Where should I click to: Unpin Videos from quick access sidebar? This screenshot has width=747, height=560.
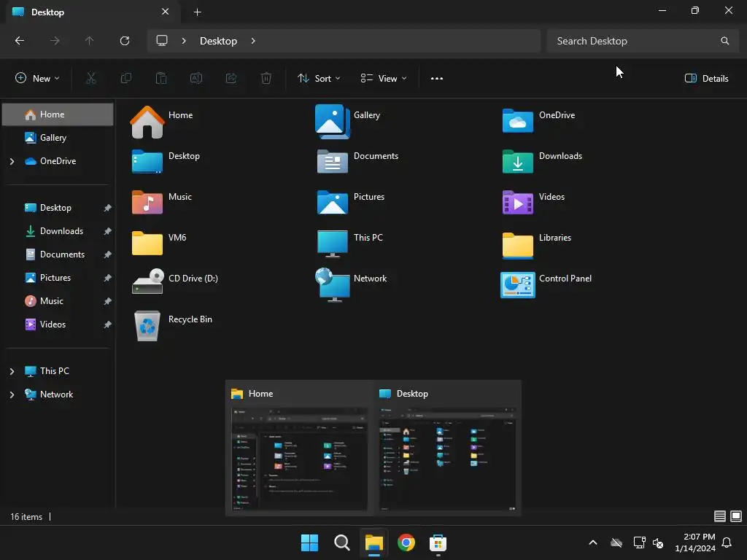[x=108, y=324]
